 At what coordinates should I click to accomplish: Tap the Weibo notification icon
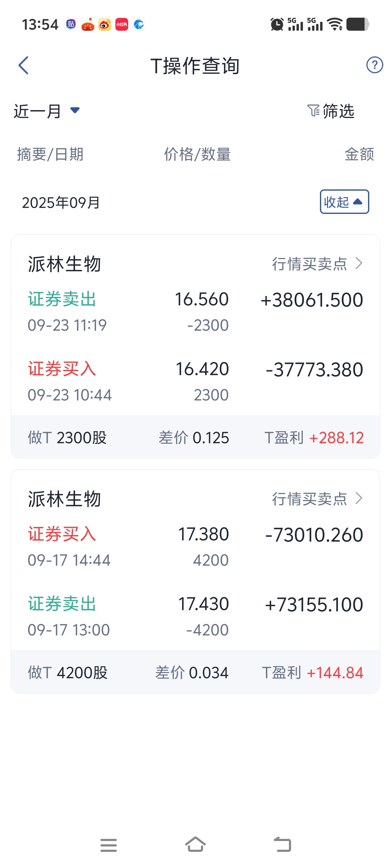[x=105, y=24]
